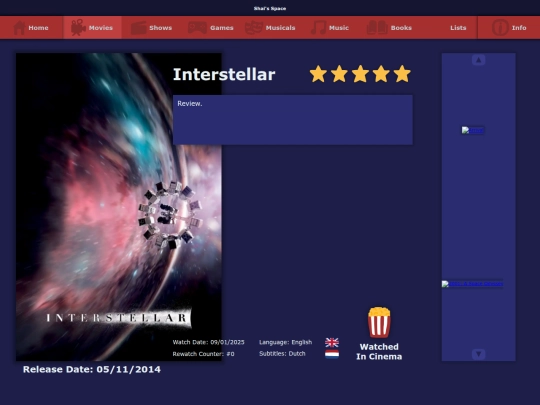This screenshot has height=405, width=540.
Task: Click the circled i Info icon
Action: 500,28
